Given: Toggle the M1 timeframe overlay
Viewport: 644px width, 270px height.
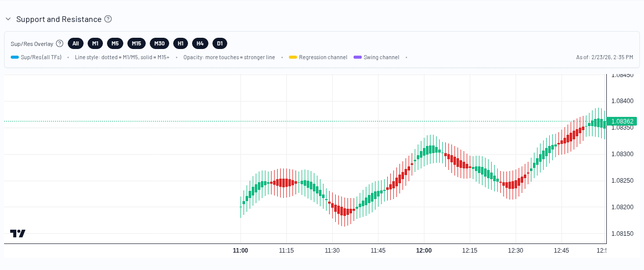Looking at the screenshot, I should [x=95, y=43].
